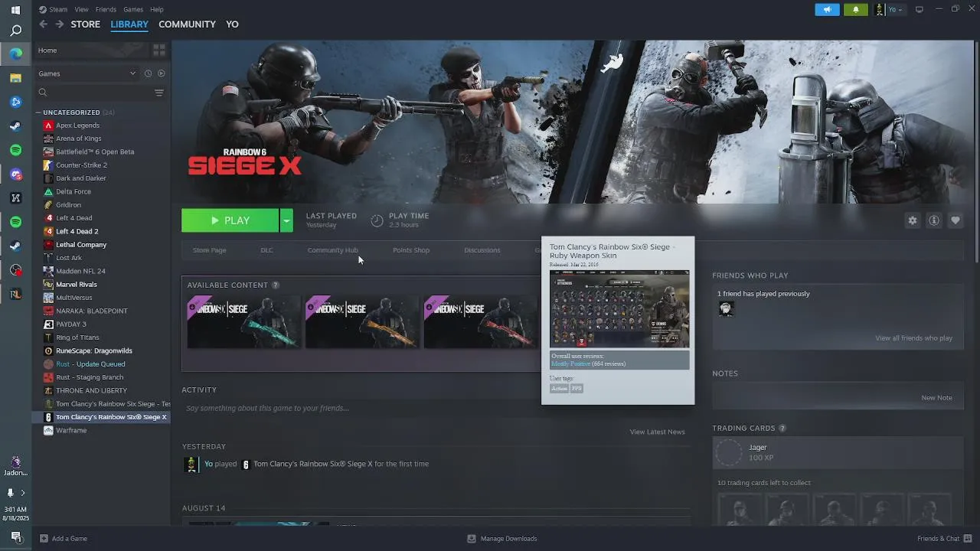
Task: Click Add a Game
Action: [64, 539]
